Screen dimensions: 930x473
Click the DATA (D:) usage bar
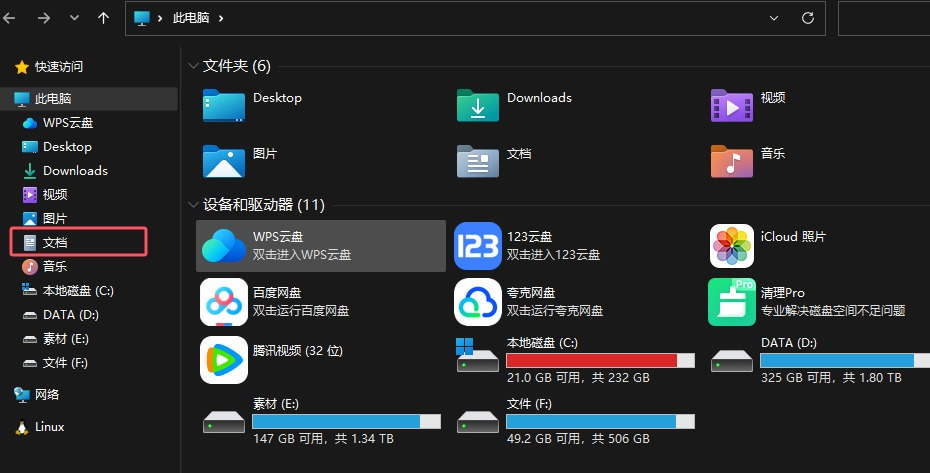pos(845,360)
